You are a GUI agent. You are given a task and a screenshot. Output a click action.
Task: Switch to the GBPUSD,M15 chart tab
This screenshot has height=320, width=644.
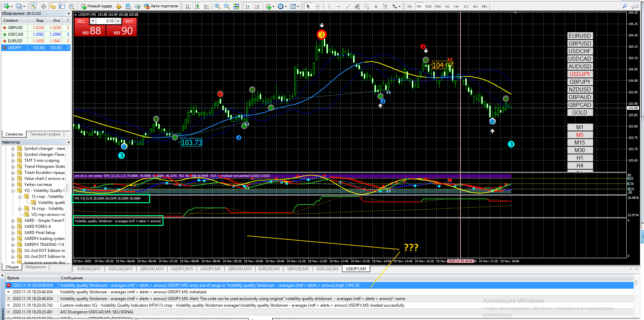pyautogui.click(x=151, y=269)
